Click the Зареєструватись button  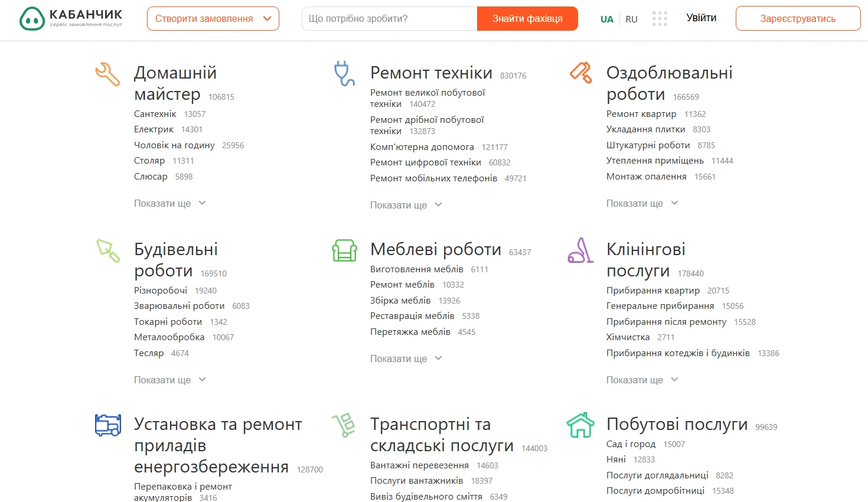click(798, 19)
